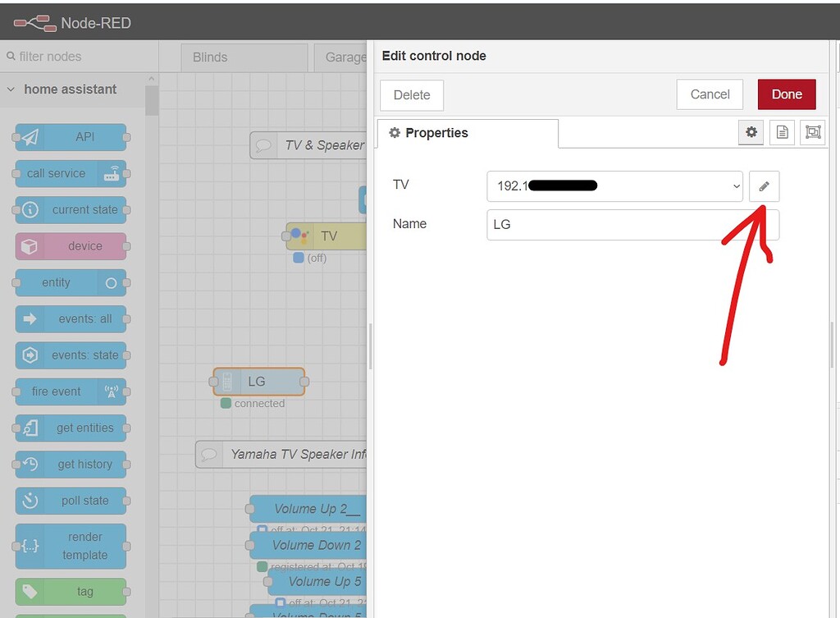The image size is (840, 618).
Task: Click the get entities icon
Action: [30, 428]
